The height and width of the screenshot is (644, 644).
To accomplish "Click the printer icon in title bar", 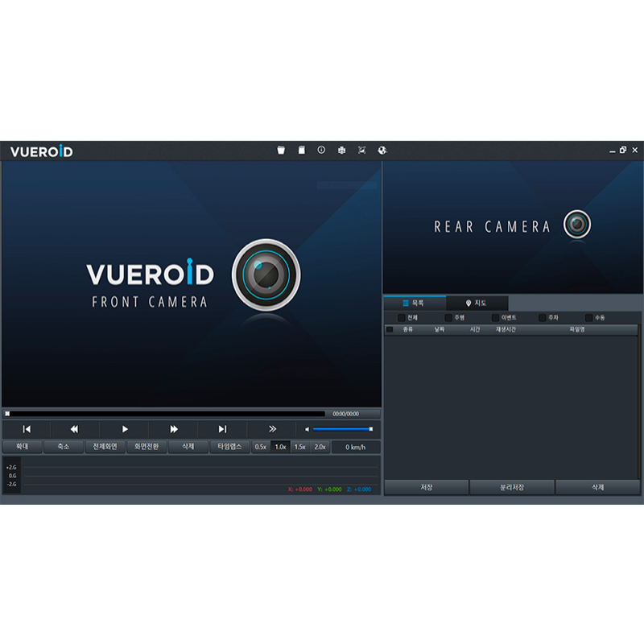I will click(341, 151).
